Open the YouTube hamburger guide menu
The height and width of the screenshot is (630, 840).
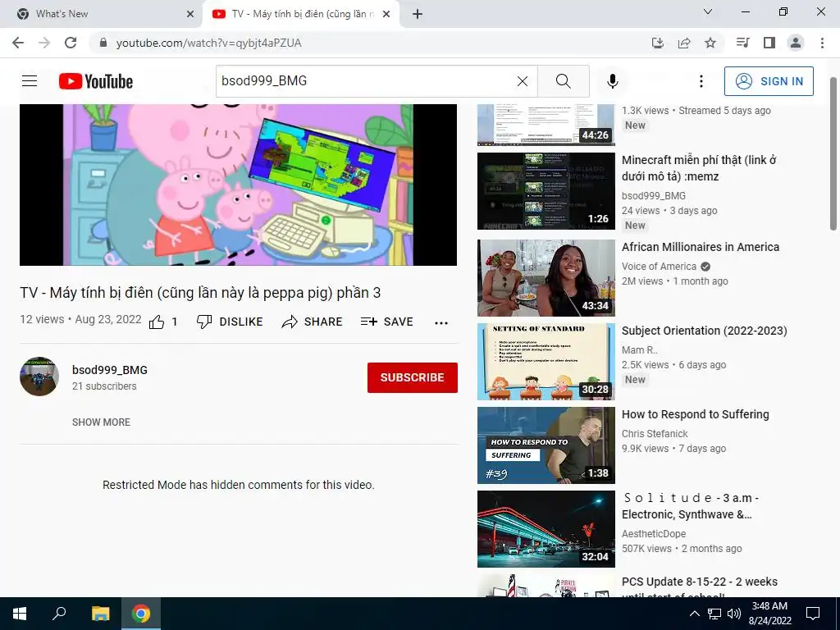tap(30, 81)
